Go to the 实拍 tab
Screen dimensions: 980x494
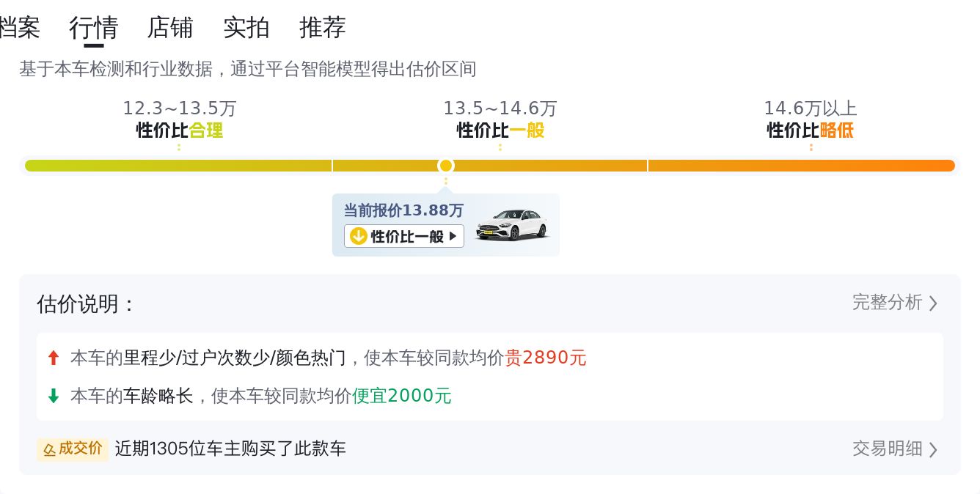pyautogui.click(x=246, y=28)
